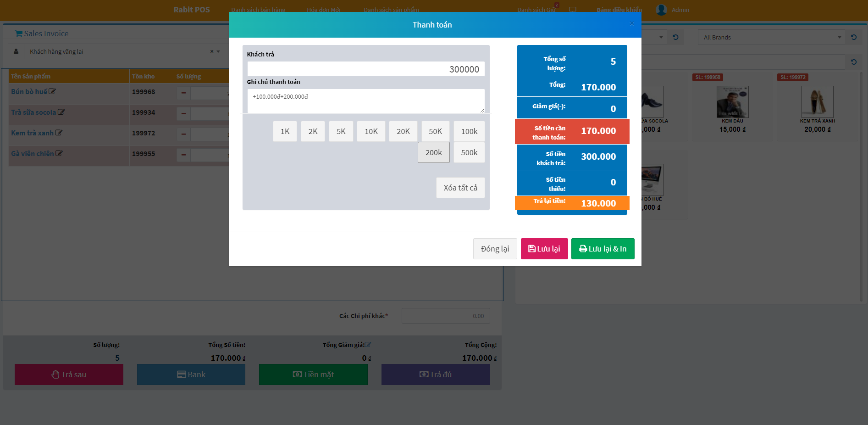The width and height of the screenshot is (868, 425).
Task: Open the category filter dropdown arrow beside All Brands
Action: [661, 37]
